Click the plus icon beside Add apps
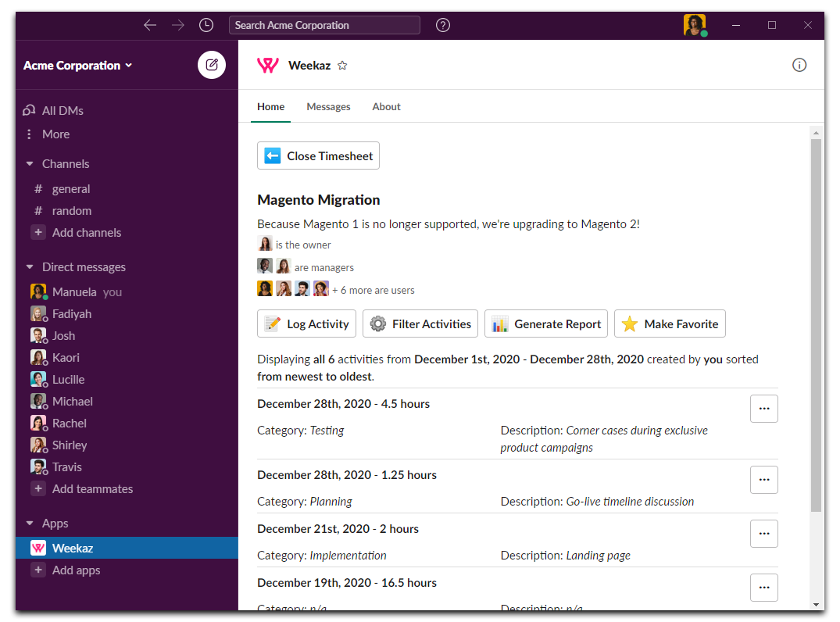Screen dimensions: 840x622 click(x=38, y=570)
